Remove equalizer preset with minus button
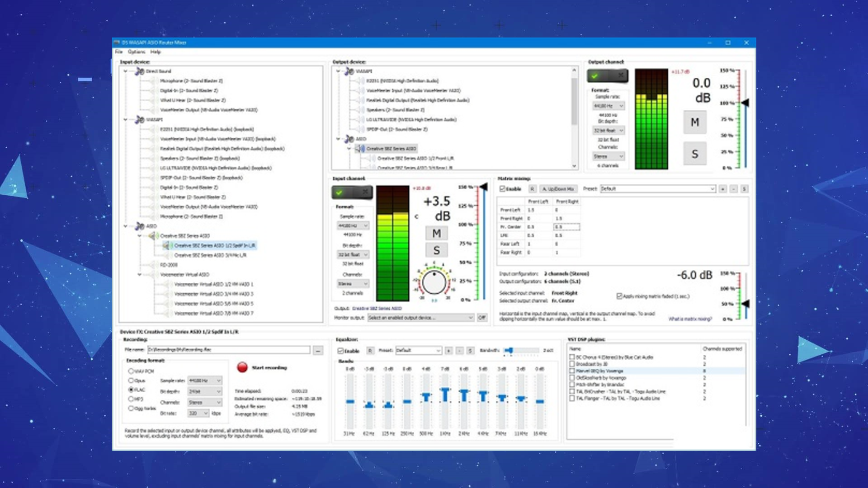868x488 pixels. tap(459, 351)
